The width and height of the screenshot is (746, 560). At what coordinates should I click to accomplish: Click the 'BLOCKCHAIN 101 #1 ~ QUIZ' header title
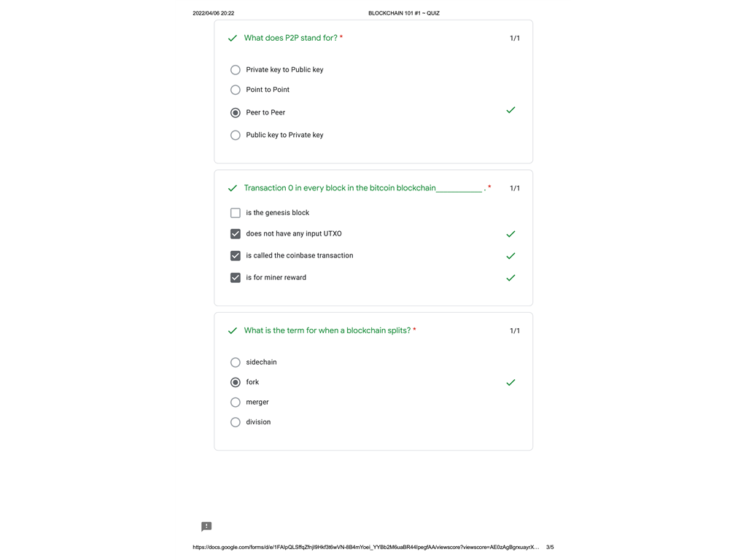click(403, 13)
